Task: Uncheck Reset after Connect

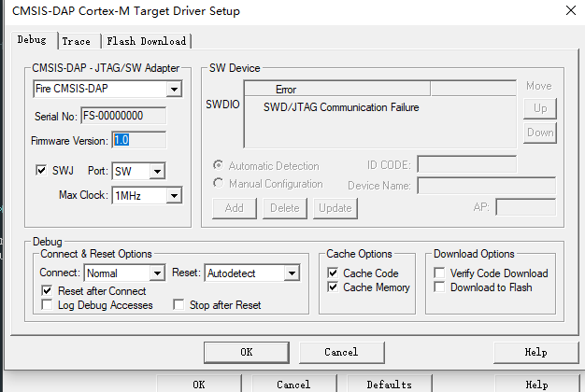Action: (x=48, y=290)
